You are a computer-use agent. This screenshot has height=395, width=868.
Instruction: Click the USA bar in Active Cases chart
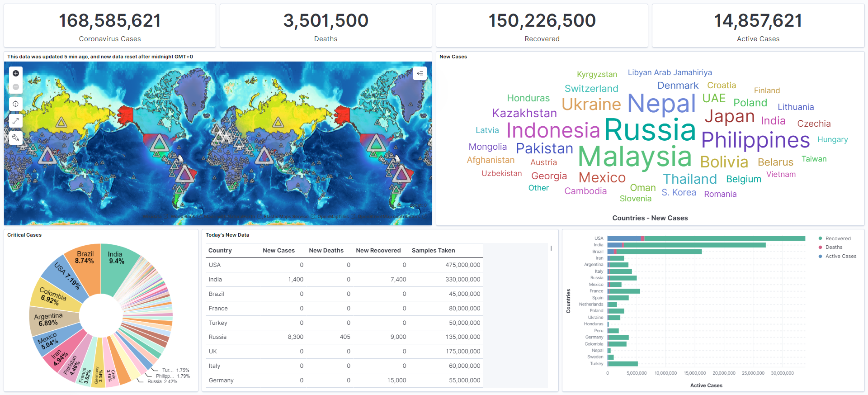[x=706, y=238]
